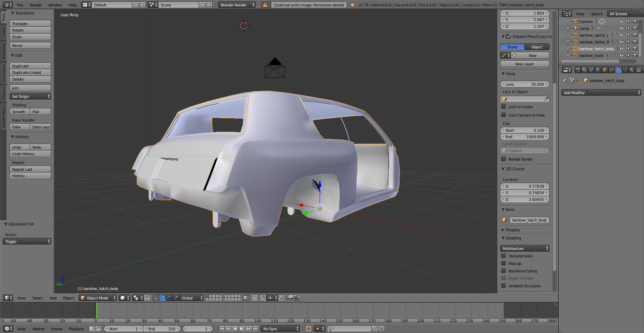The height and width of the screenshot is (333, 644).
Task: Enable the Backface Culling checkbox
Action: (x=503, y=271)
